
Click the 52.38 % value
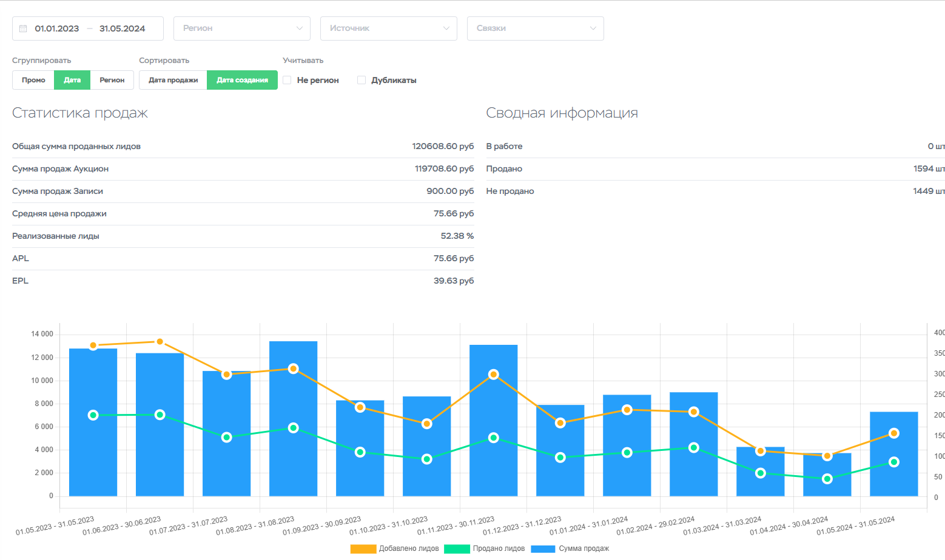click(457, 236)
